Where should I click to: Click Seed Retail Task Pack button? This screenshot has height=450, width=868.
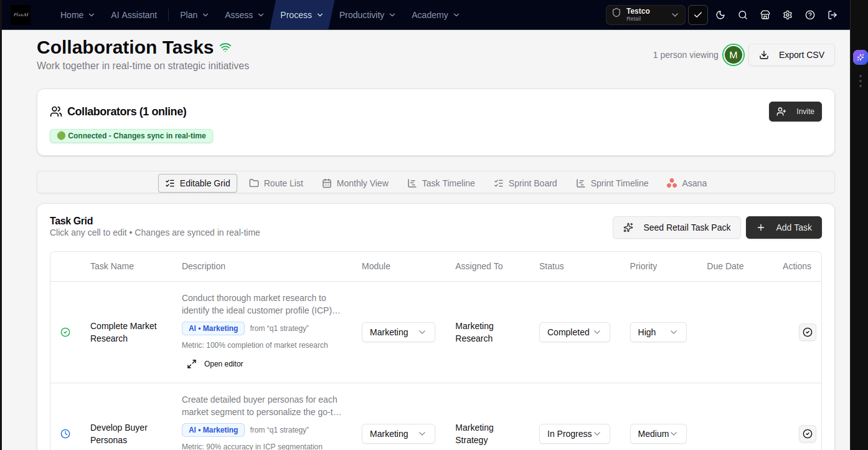[x=677, y=227]
